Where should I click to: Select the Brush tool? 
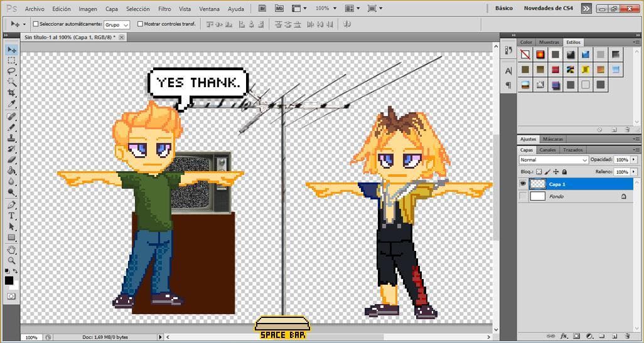tap(11, 127)
